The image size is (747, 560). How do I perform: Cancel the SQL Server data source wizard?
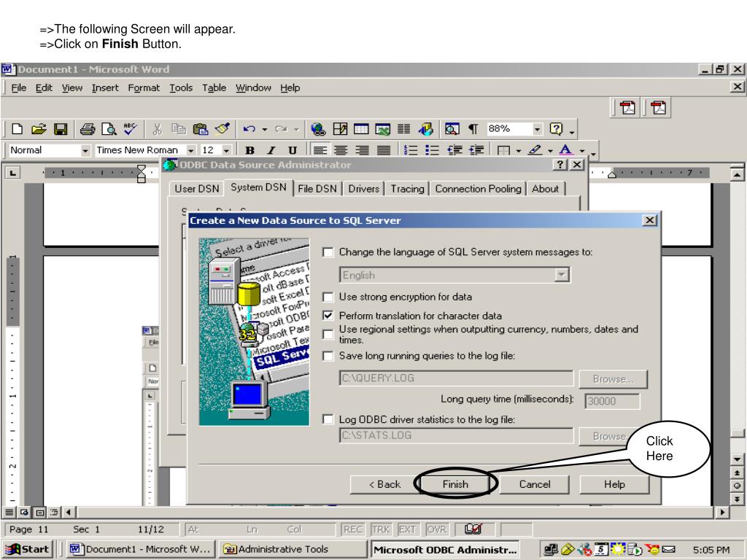[x=535, y=484]
